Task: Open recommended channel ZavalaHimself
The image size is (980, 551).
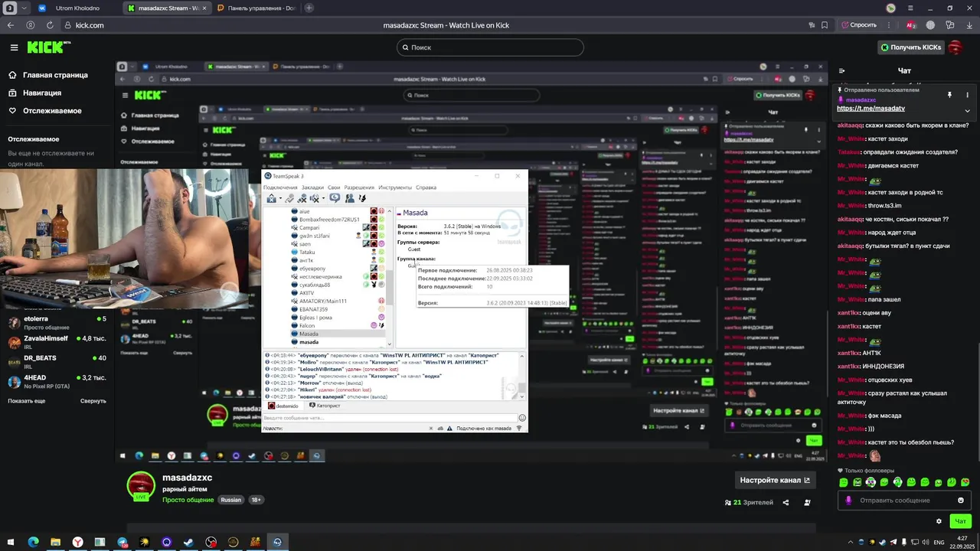Action: point(57,342)
